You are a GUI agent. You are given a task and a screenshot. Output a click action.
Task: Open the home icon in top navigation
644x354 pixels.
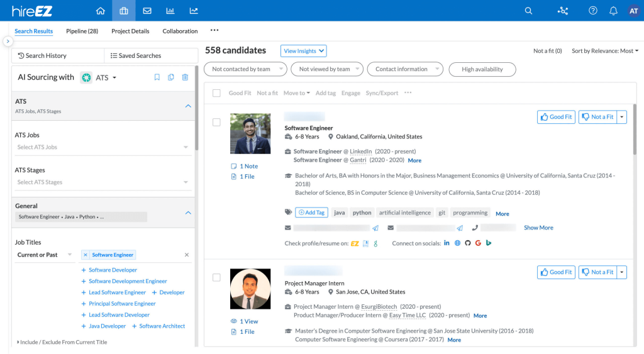(101, 11)
